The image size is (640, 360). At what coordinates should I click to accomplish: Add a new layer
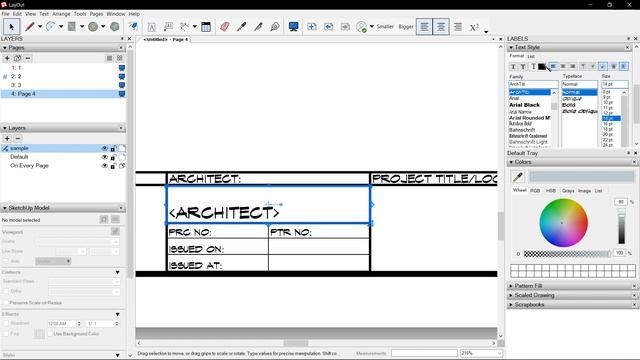(7, 138)
